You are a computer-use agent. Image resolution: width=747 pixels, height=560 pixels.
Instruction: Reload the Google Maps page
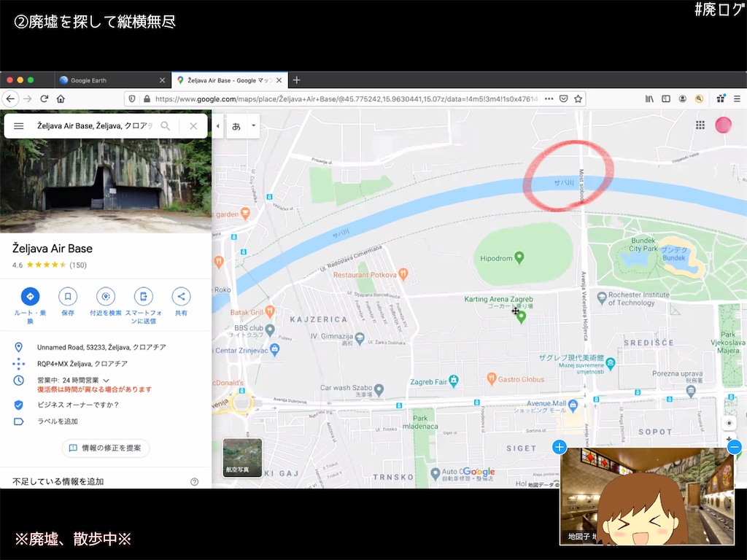click(44, 98)
